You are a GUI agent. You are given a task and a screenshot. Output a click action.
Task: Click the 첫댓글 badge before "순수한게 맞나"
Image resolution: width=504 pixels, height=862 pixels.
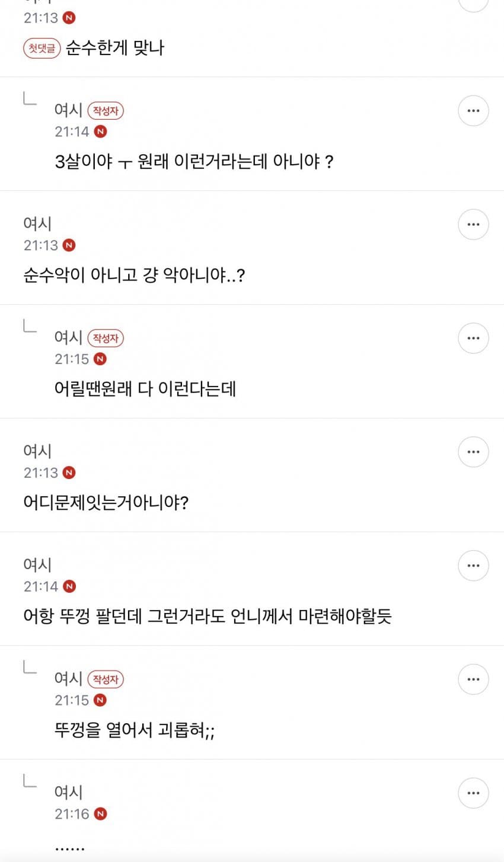(x=42, y=48)
